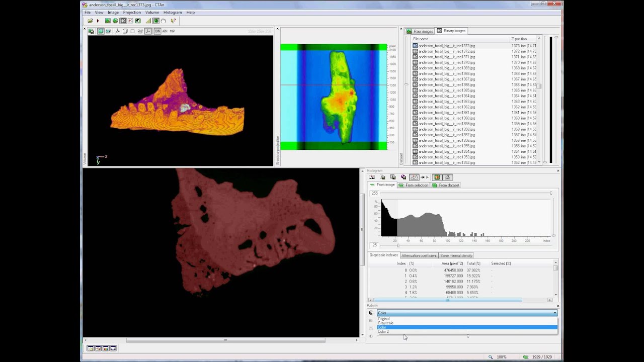The image size is (644, 362).
Task: Open the View menu
Action: click(x=99, y=12)
